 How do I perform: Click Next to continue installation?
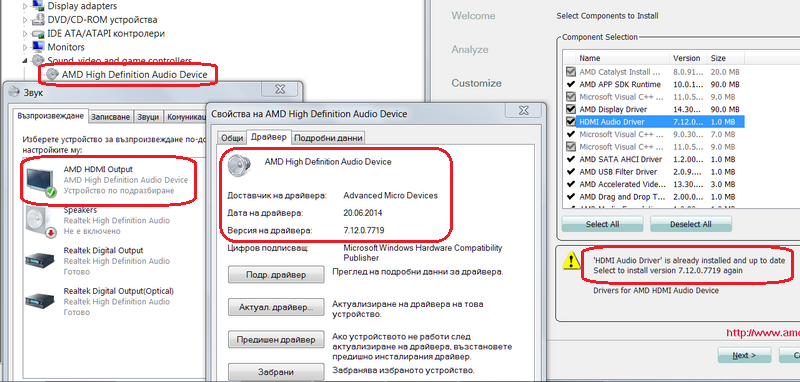point(744,355)
